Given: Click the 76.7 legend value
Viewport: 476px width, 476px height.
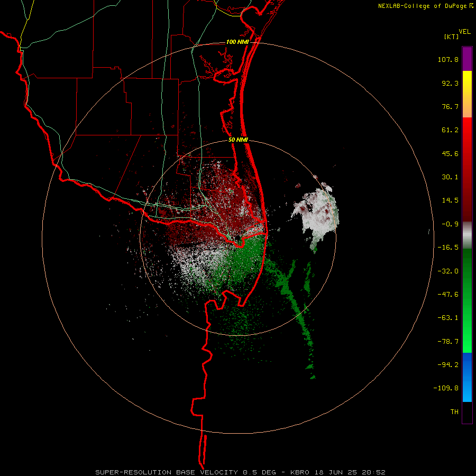Looking at the screenshot, I should pos(450,106).
